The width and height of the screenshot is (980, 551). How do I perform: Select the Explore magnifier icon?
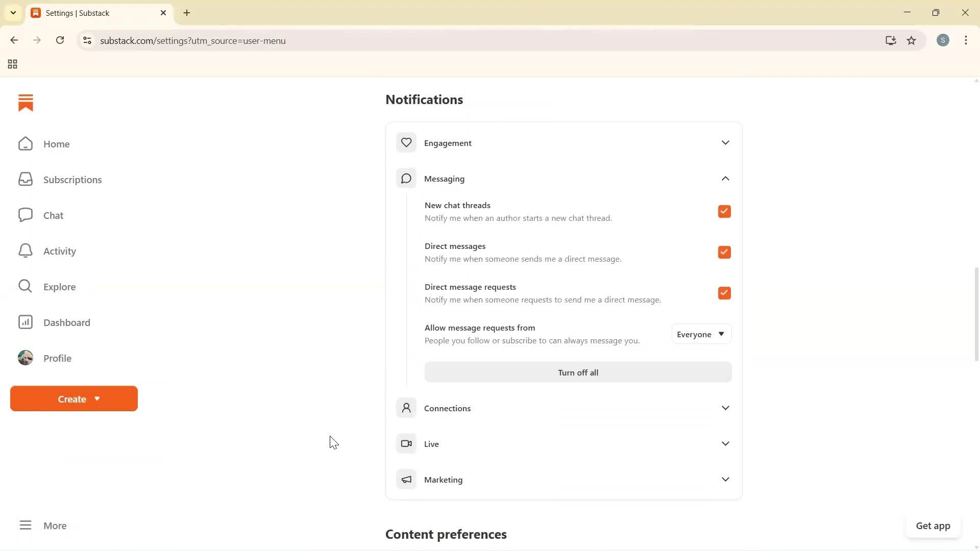pos(25,286)
